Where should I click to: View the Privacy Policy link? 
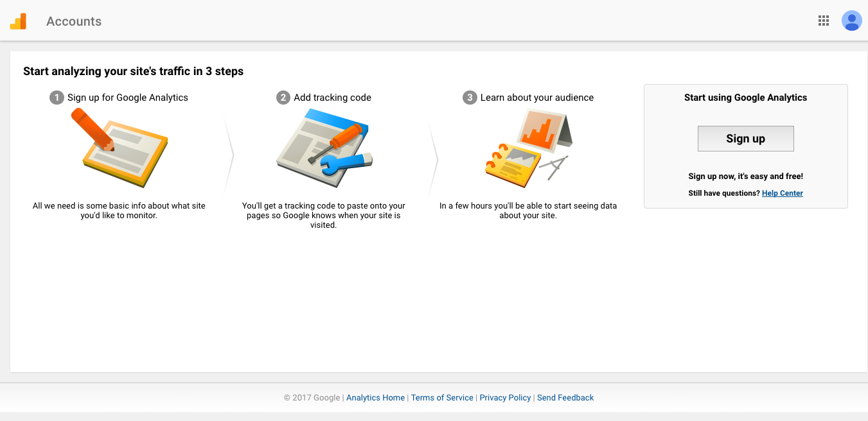pos(505,398)
